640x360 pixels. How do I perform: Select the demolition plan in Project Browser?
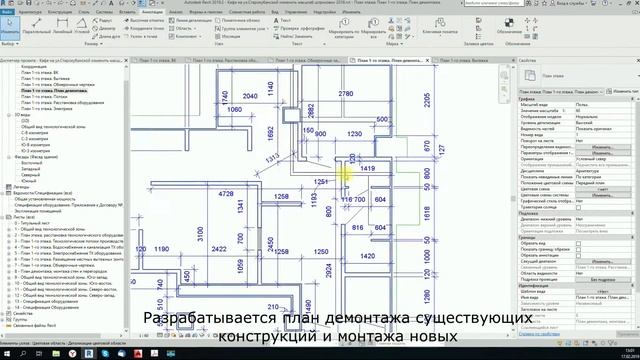[x=54, y=91]
